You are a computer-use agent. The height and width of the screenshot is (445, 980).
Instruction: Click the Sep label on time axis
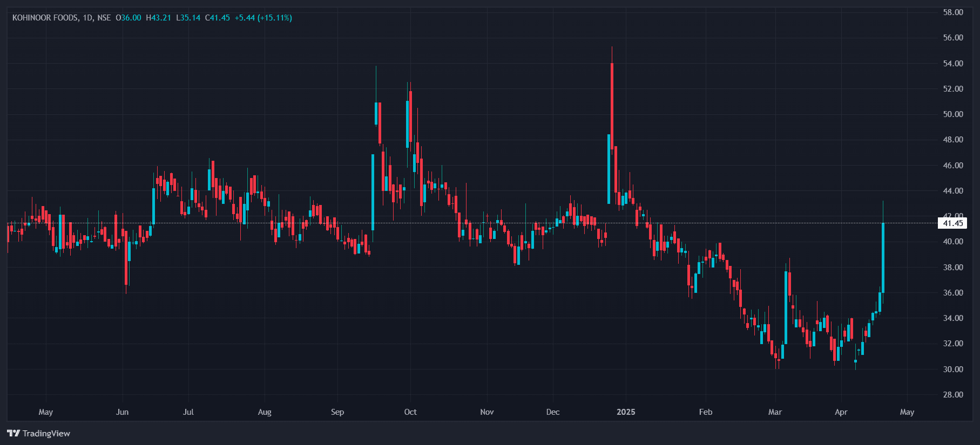[337, 412]
